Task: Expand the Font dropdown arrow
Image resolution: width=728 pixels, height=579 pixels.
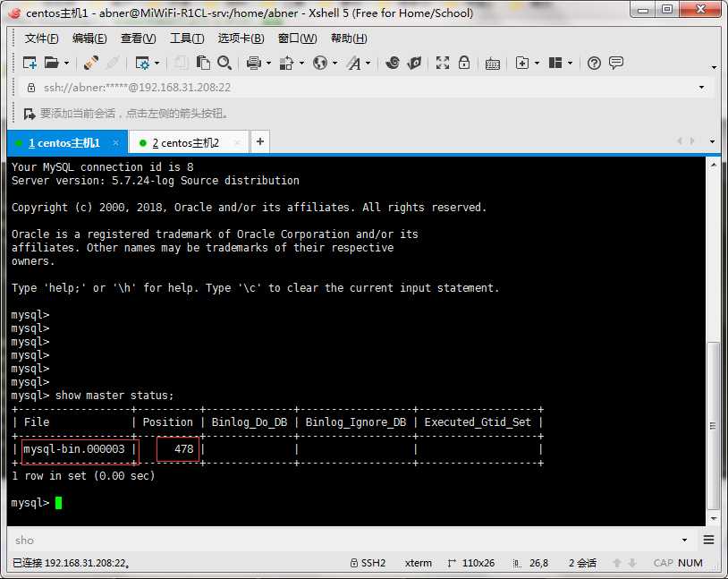Action: (x=368, y=63)
